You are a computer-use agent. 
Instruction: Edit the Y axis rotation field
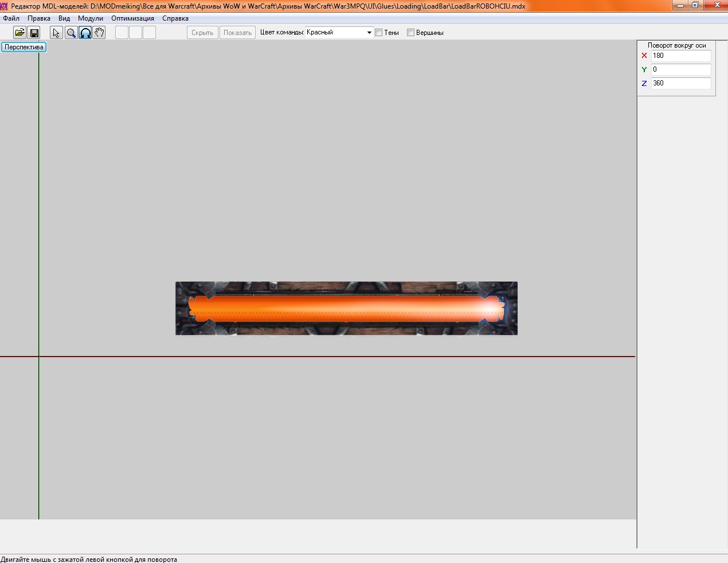[681, 69]
